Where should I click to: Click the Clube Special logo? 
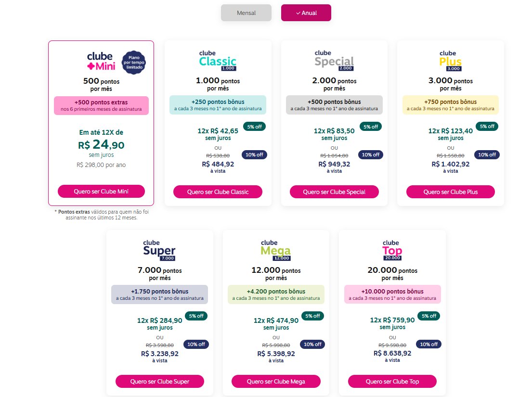[x=334, y=60]
